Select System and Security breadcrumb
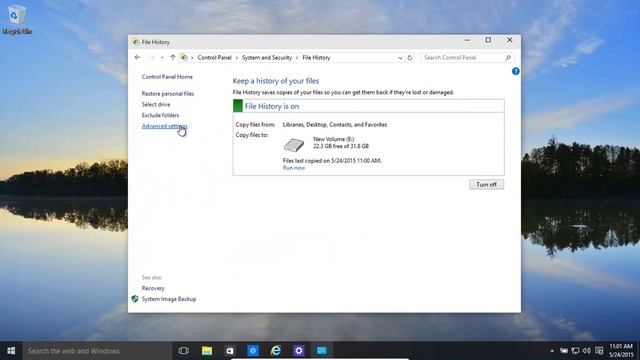This screenshot has height=360, width=640. pos(267,58)
